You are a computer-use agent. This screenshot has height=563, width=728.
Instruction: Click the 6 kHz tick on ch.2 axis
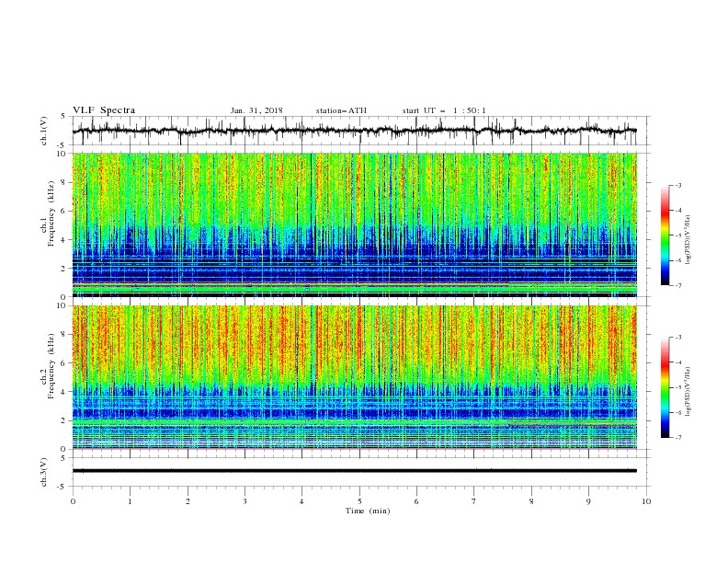[x=65, y=363]
